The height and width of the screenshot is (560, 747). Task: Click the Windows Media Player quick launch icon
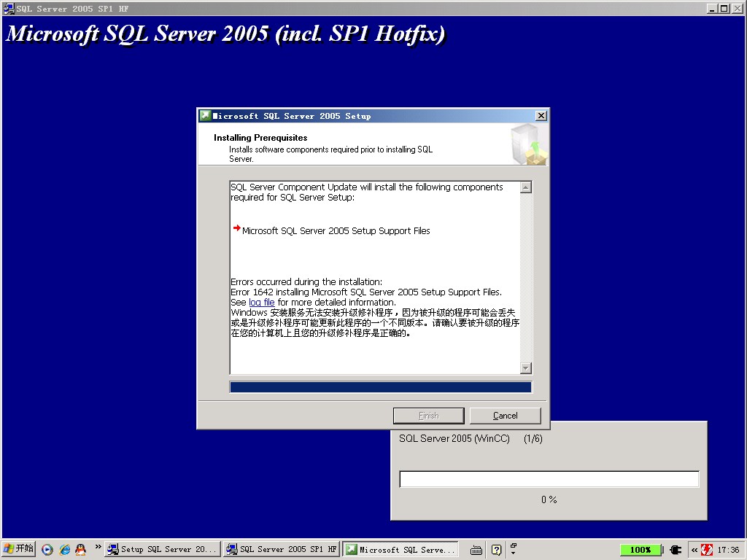[47, 550]
